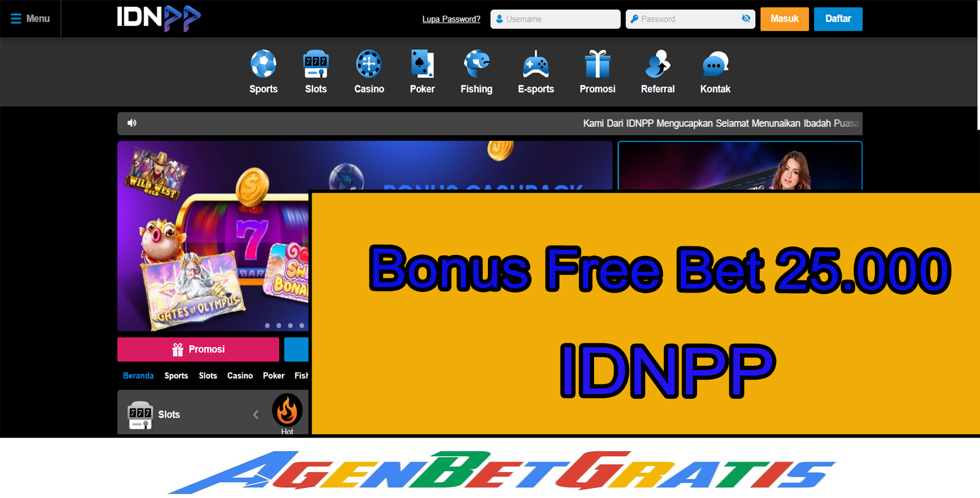Viewport: 980px width, 498px height.
Task: Open the Kontak chat bubble icon
Action: click(715, 64)
